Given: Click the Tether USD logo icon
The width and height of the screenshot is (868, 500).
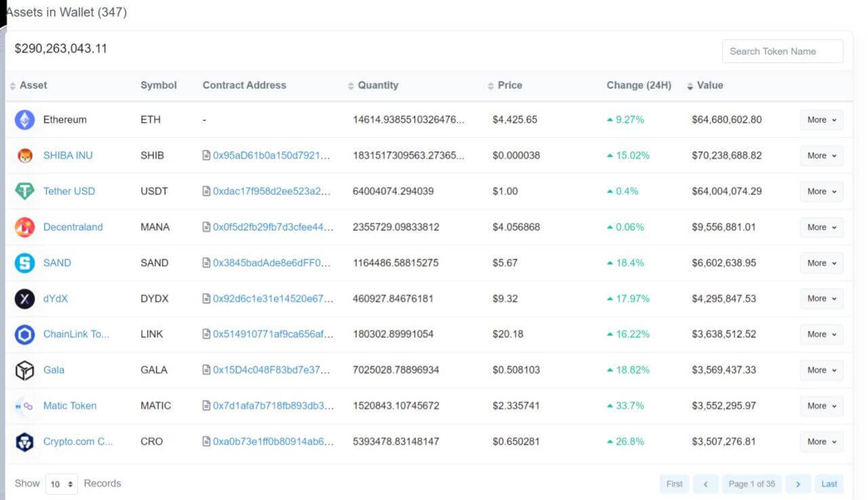Looking at the screenshot, I should (24, 191).
